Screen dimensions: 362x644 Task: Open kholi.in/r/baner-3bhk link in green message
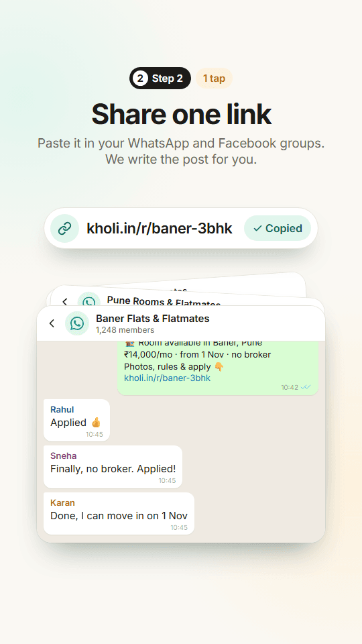pos(167,378)
